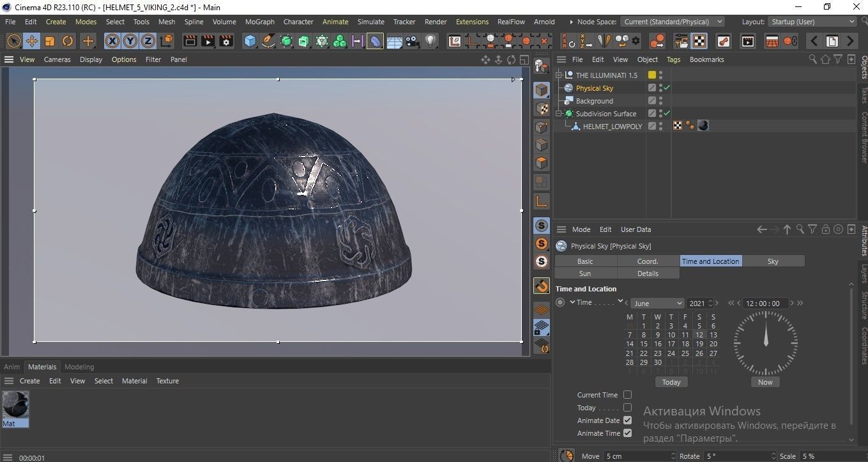Open the deformer Bend icon
The height and width of the screenshot is (462, 868).
pos(376,41)
